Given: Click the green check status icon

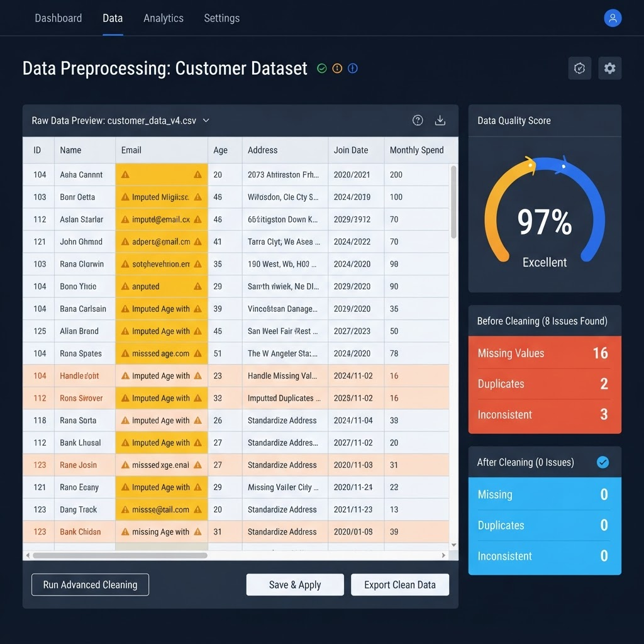Looking at the screenshot, I should 322,68.
